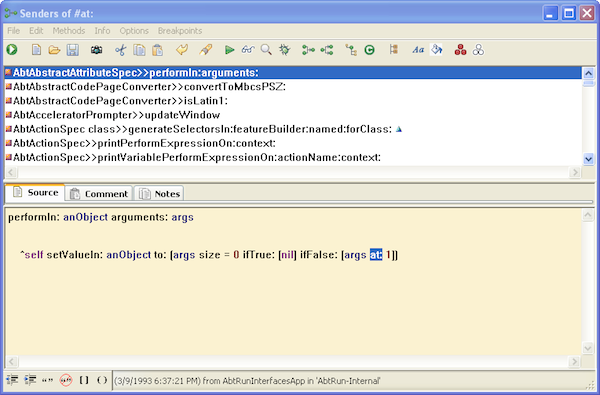Screen dimensions: 600x395
Task: Select the generateSelectorsIn:featureBuilder:named:forClass: row
Action: [293, 129]
